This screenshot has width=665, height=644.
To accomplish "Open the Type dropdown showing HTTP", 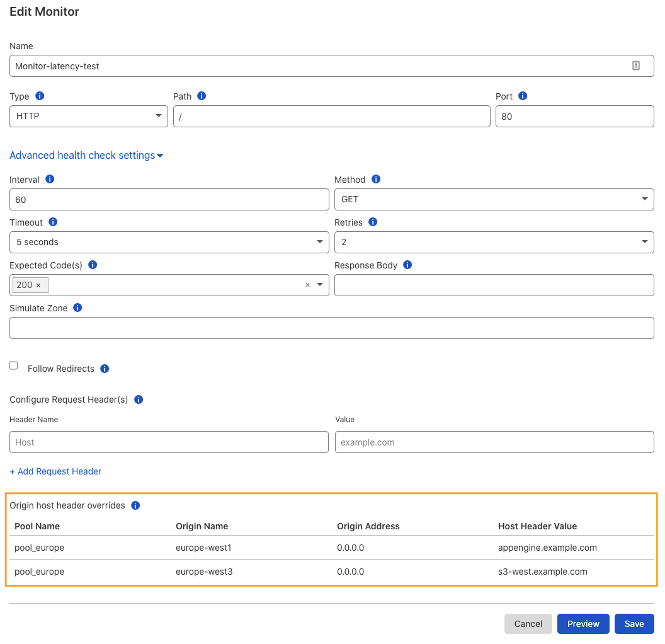I will (89, 116).
